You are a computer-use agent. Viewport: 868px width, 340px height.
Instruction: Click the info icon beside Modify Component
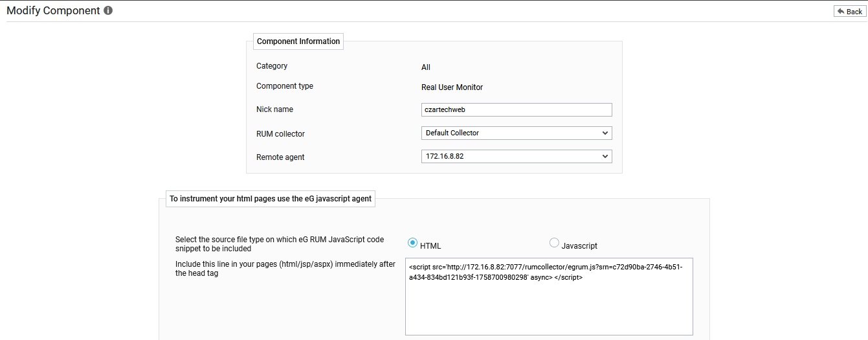[108, 10]
